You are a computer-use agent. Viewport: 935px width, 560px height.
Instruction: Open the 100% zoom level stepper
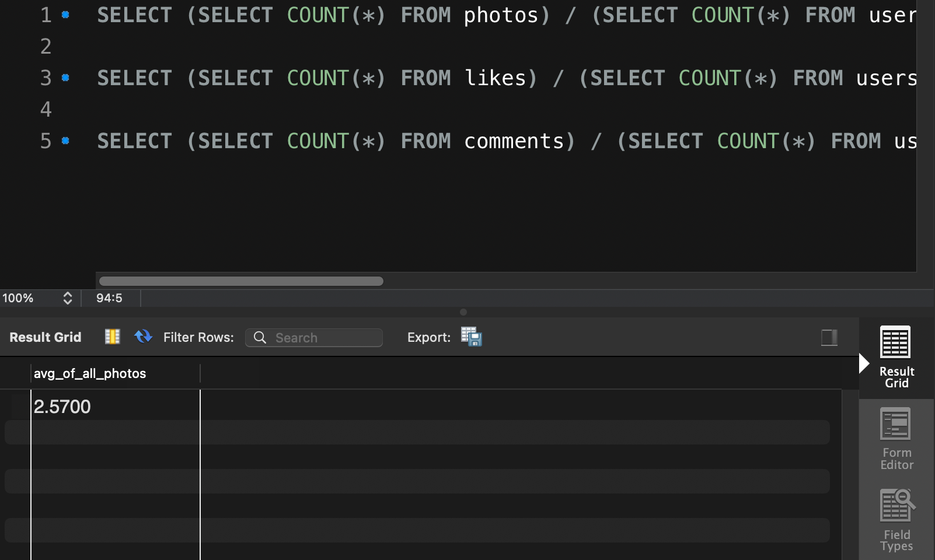coord(67,298)
